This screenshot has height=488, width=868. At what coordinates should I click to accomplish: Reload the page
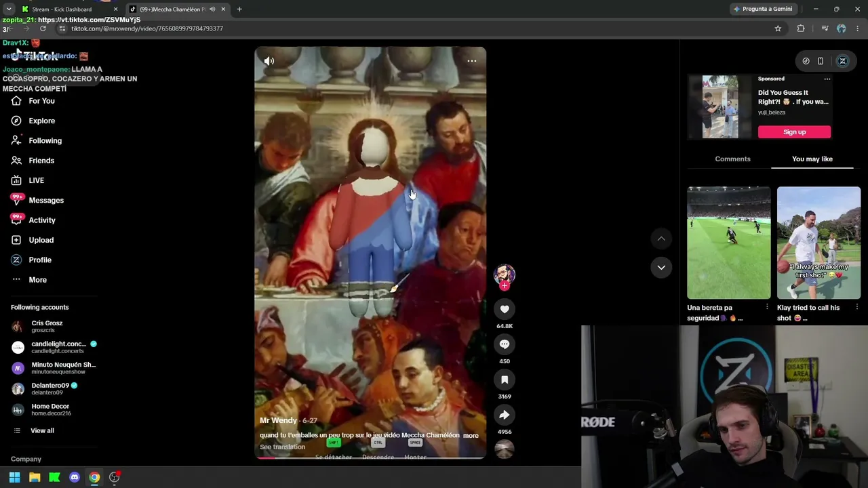coord(43,28)
